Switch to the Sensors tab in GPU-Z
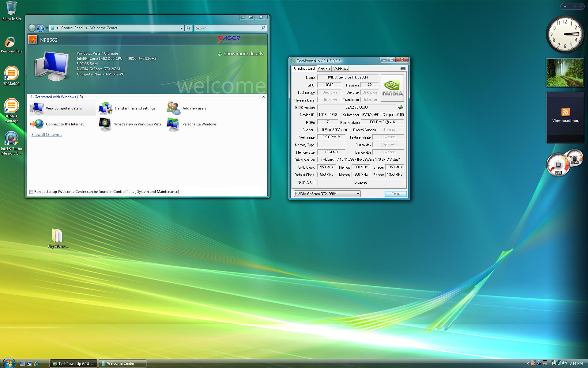The height and width of the screenshot is (368, 588). [x=324, y=69]
